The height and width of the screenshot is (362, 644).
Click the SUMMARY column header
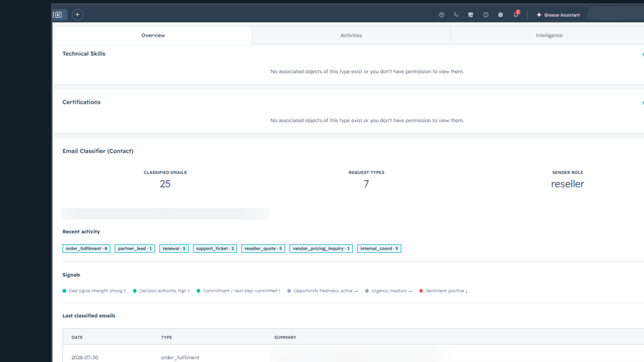pos(285,337)
